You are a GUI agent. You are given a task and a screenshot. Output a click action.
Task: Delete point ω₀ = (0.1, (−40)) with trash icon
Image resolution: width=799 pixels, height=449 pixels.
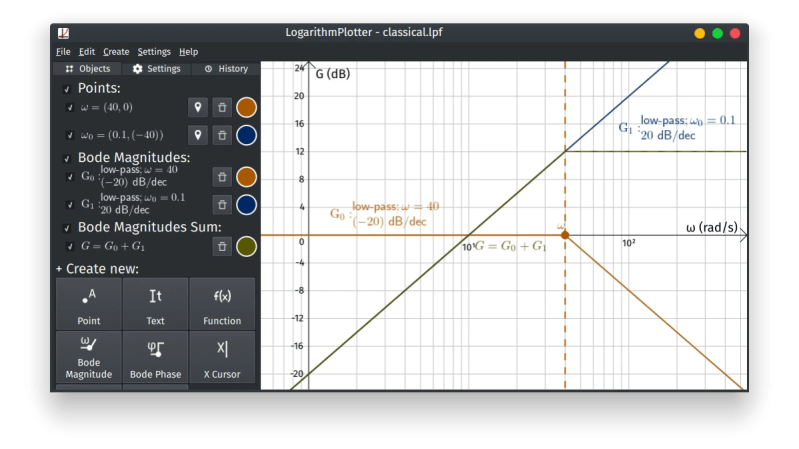222,135
